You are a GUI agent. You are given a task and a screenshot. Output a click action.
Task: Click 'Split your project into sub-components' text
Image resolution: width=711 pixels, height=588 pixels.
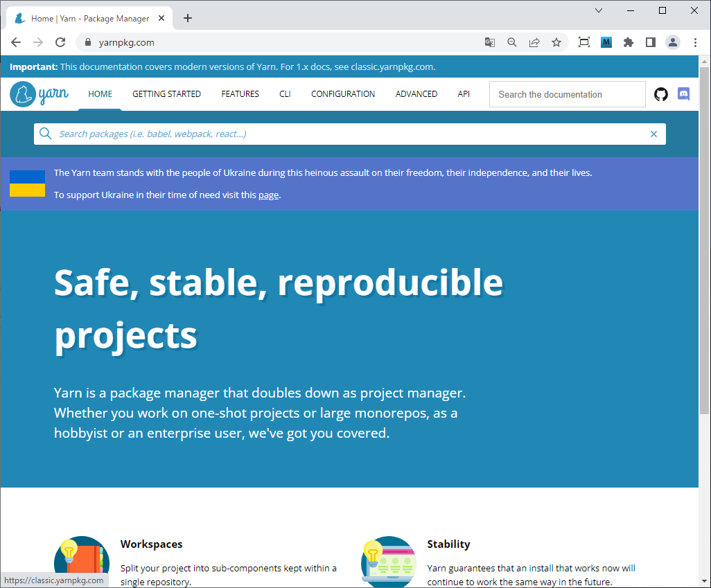pos(229,575)
